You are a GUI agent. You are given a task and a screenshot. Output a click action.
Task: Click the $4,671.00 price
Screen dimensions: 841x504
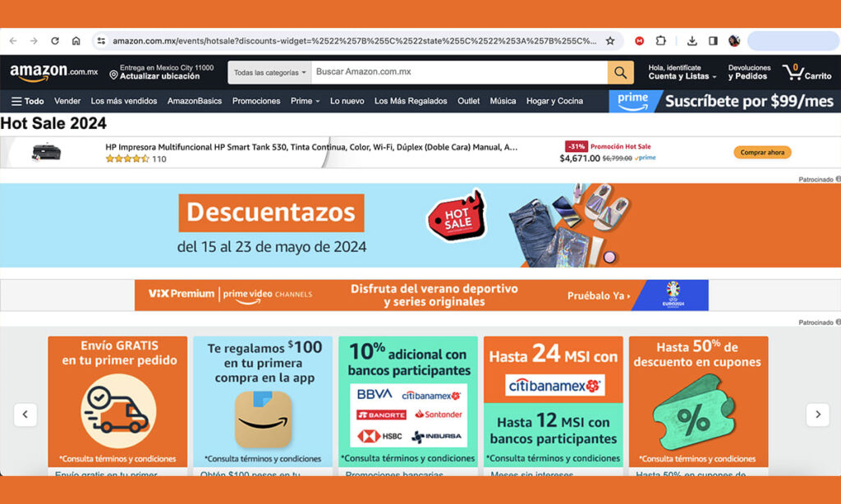pyautogui.click(x=579, y=158)
